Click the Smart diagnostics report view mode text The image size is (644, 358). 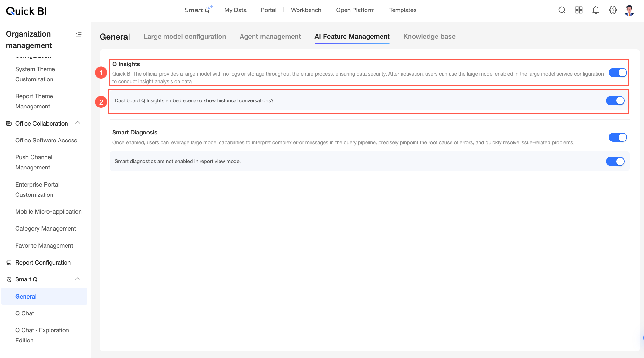click(178, 162)
